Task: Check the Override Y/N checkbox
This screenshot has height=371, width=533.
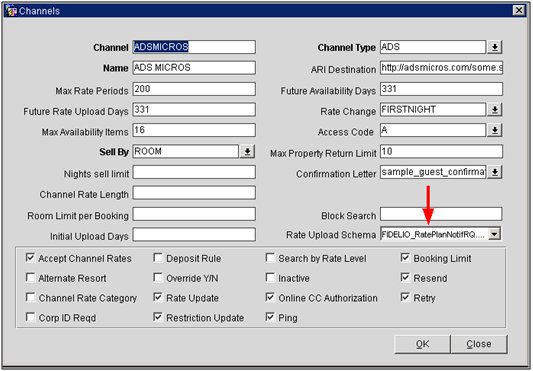Action: [158, 277]
